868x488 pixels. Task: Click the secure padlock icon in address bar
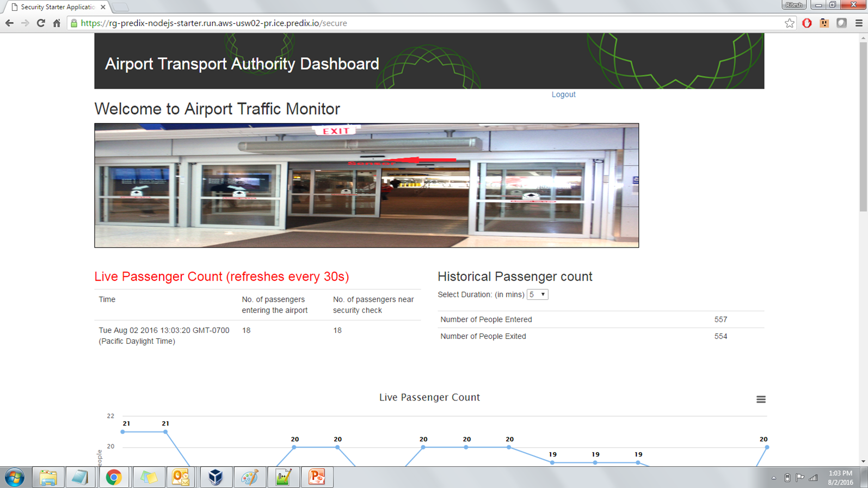click(x=74, y=23)
